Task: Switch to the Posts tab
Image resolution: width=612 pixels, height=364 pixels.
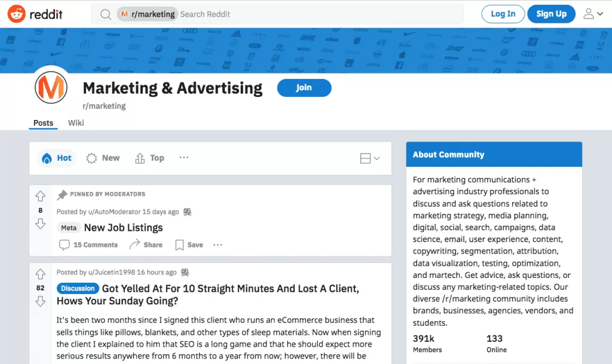Action: pos(43,123)
